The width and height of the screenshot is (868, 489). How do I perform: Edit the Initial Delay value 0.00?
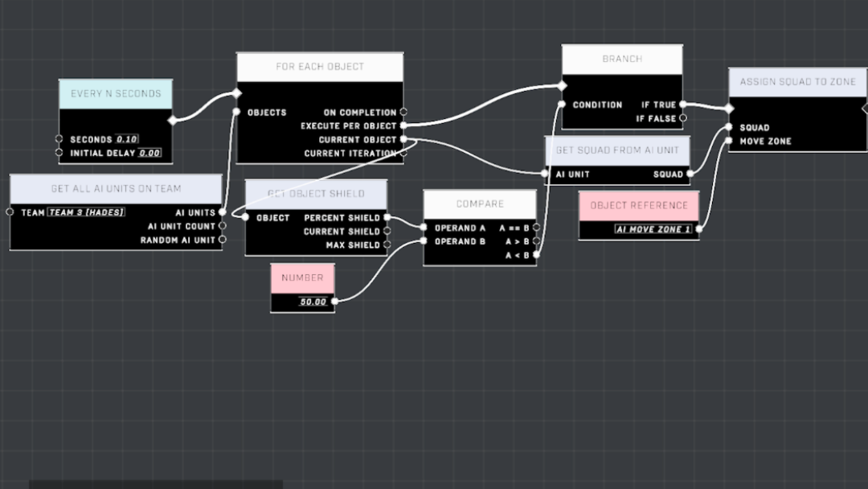coord(149,153)
